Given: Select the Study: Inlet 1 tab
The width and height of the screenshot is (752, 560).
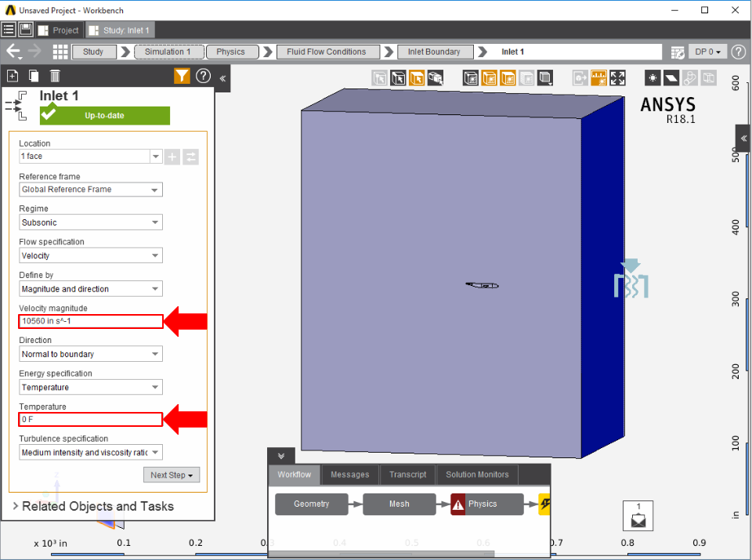Looking at the screenshot, I should click(120, 31).
